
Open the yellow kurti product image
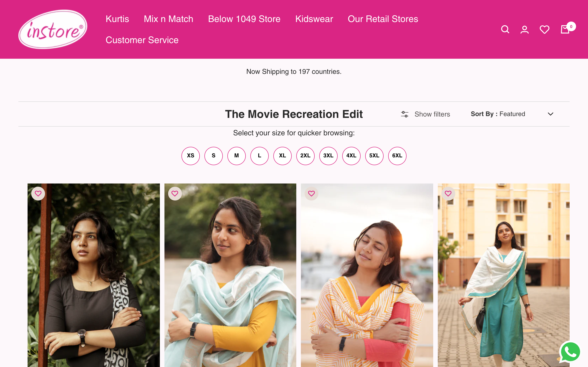pos(230,279)
